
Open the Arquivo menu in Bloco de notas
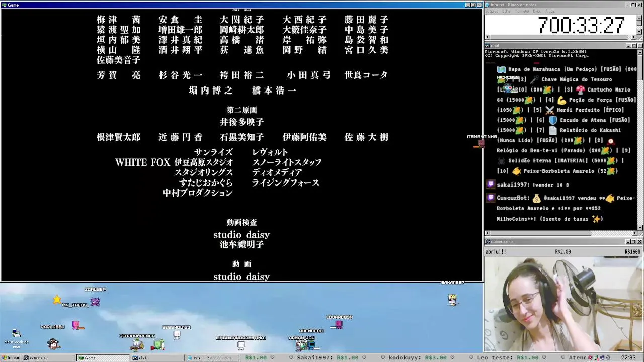pos(492,11)
